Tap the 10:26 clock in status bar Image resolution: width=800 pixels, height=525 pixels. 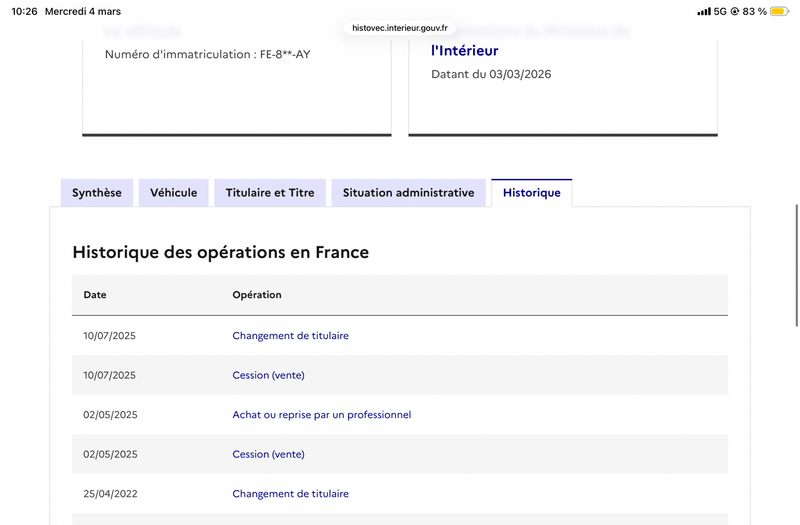click(x=24, y=11)
